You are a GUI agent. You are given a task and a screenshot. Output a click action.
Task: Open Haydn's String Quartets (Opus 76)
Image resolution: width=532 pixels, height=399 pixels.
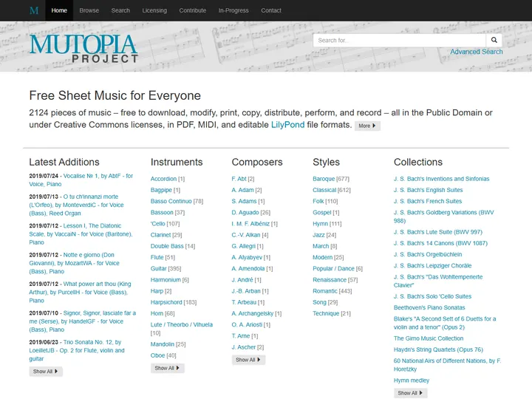438,349
